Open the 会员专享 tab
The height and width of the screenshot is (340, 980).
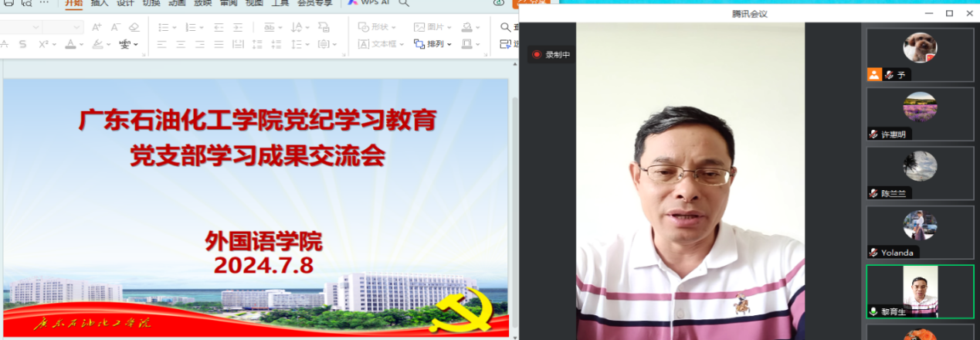point(315,3)
